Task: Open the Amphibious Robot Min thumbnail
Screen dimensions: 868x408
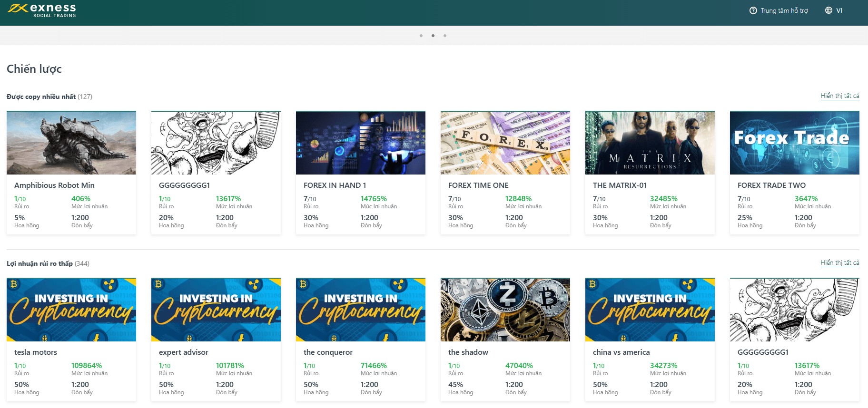Action: 71,143
